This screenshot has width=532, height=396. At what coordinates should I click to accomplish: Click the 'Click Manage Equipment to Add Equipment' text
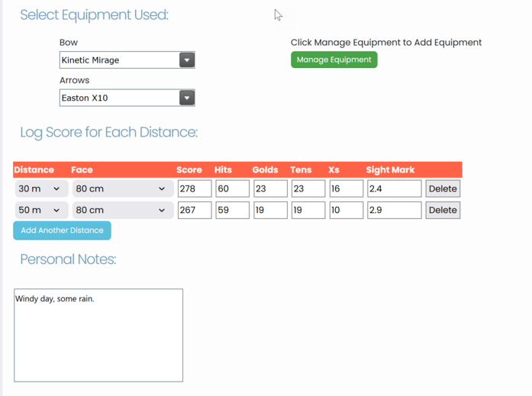click(x=386, y=43)
